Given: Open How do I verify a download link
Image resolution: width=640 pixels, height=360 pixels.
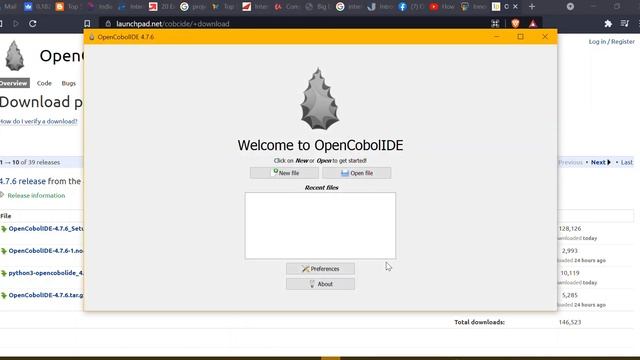Looking at the screenshot, I should click(39, 121).
